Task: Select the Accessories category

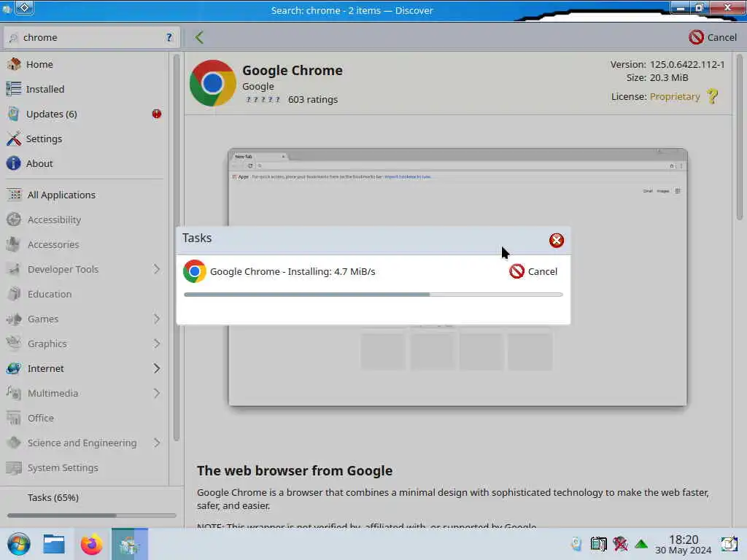Action: pyautogui.click(x=85, y=244)
